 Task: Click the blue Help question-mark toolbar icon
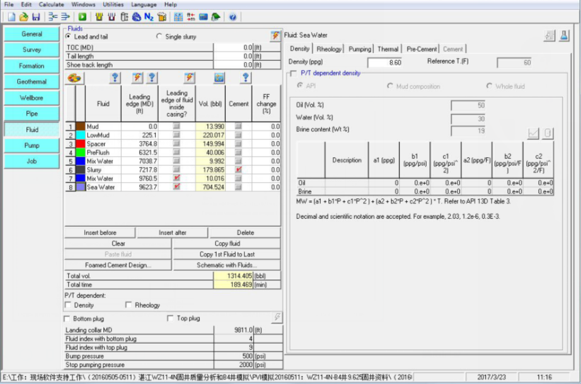(x=233, y=17)
